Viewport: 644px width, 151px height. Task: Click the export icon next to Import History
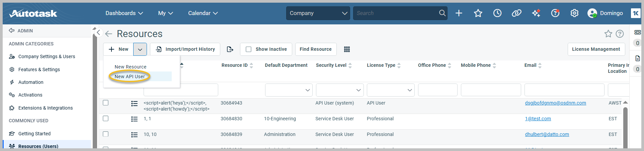pyautogui.click(x=230, y=49)
